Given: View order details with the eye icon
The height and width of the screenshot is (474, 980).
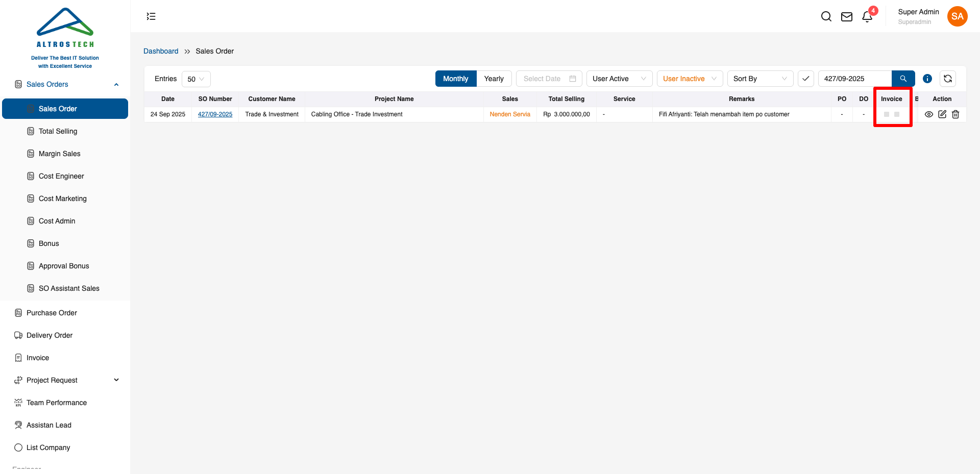Looking at the screenshot, I should [x=929, y=114].
